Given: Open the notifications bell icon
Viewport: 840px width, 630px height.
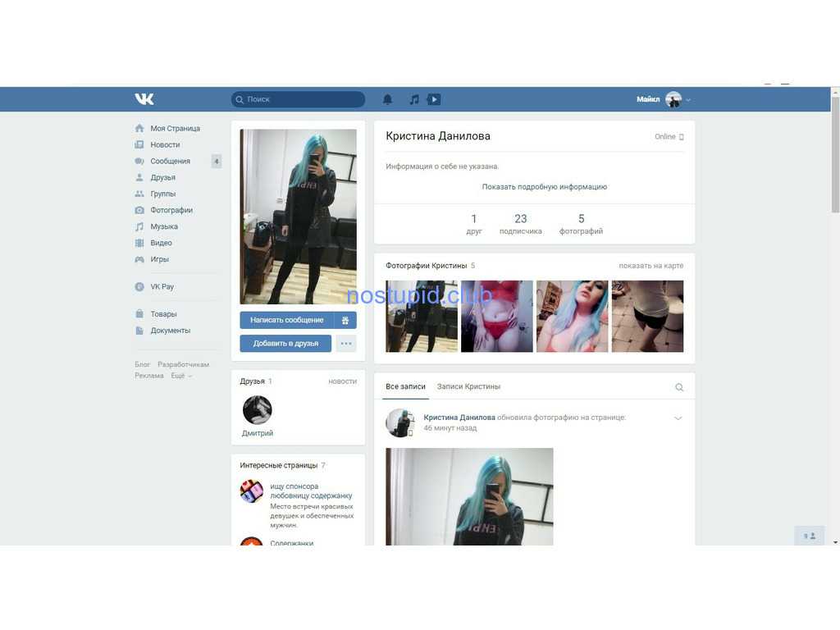Looking at the screenshot, I should pos(387,99).
